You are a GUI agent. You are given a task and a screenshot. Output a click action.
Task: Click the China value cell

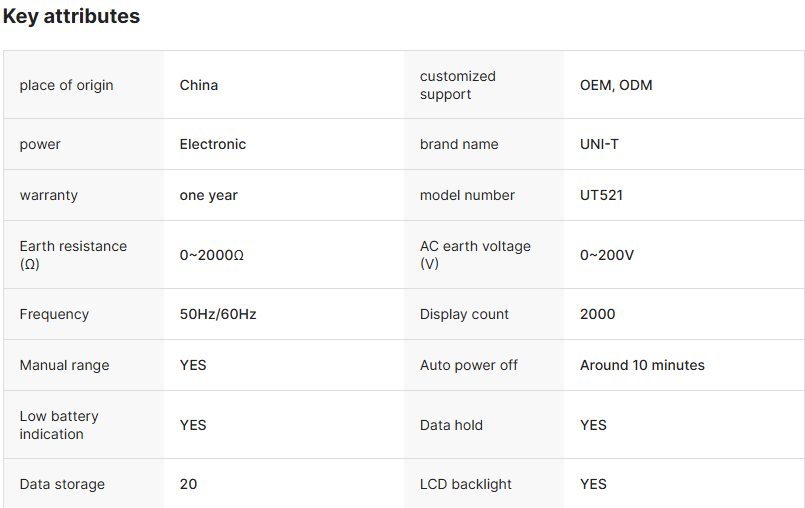coord(199,85)
